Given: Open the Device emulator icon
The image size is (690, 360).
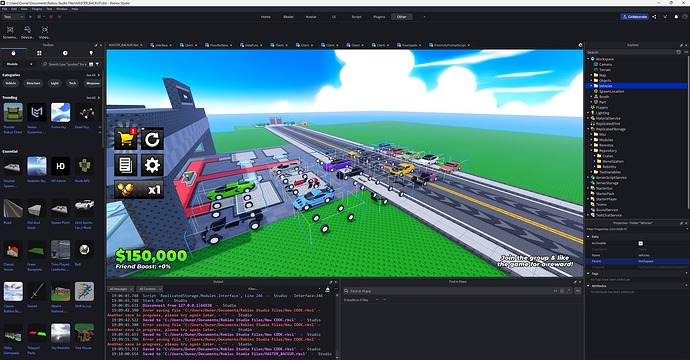Looking at the screenshot, I should [27, 29].
